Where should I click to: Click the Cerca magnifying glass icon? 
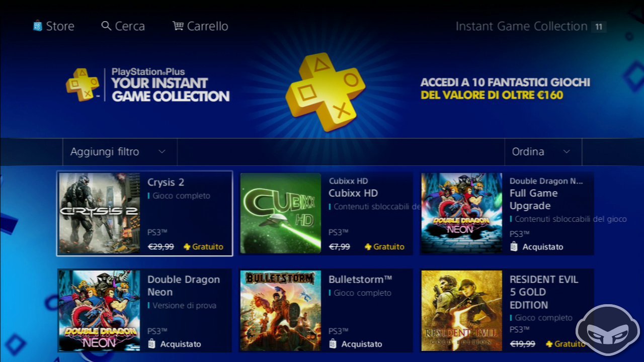coord(106,26)
